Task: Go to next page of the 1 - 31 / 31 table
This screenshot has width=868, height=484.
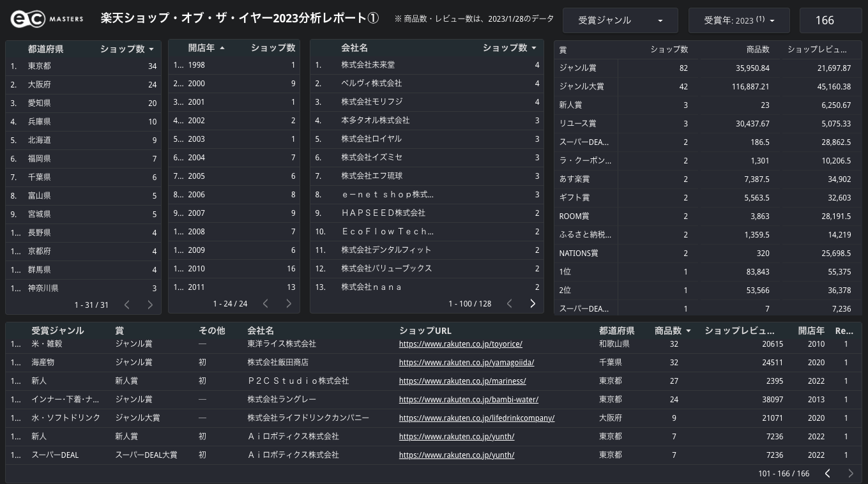Action: (x=150, y=305)
